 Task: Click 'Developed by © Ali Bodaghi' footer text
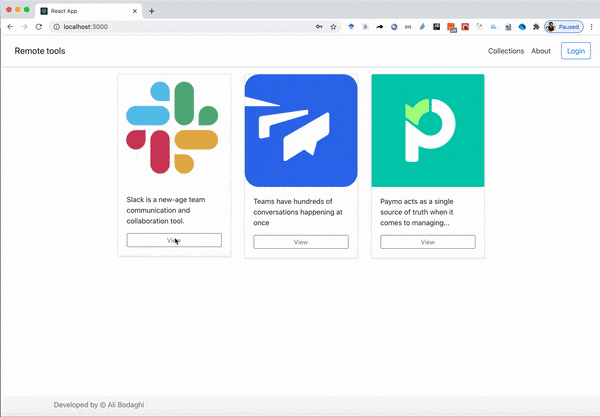(x=99, y=405)
